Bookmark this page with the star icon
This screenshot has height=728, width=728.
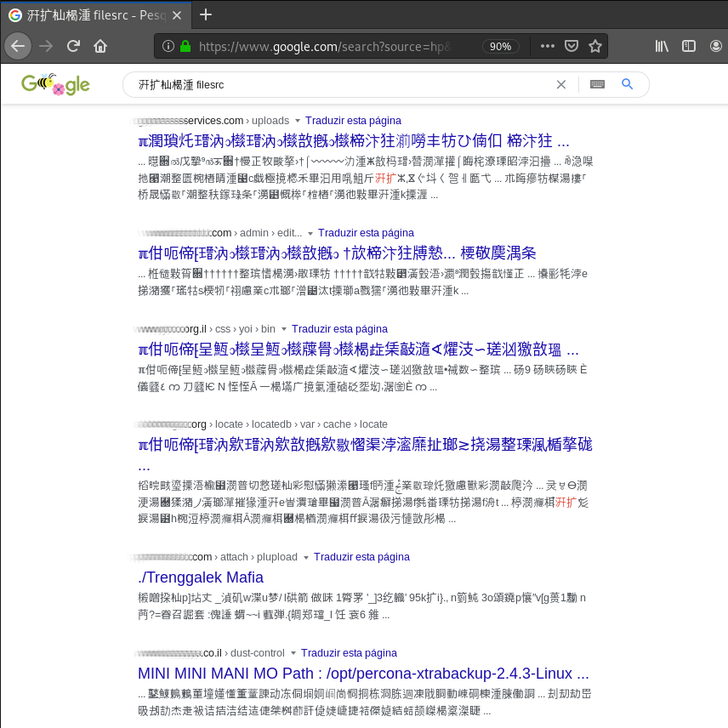click(595, 46)
